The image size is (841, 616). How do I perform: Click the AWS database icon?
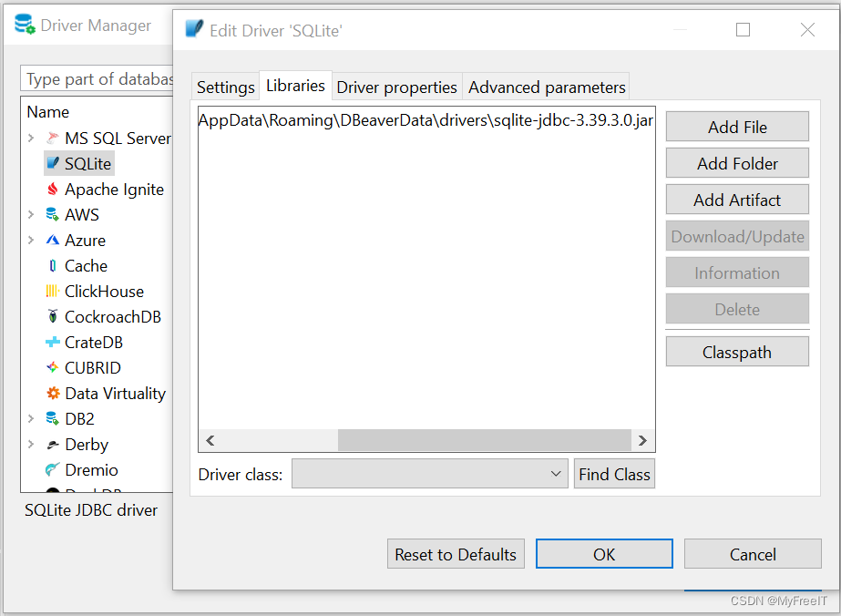pyautogui.click(x=53, y=215)
